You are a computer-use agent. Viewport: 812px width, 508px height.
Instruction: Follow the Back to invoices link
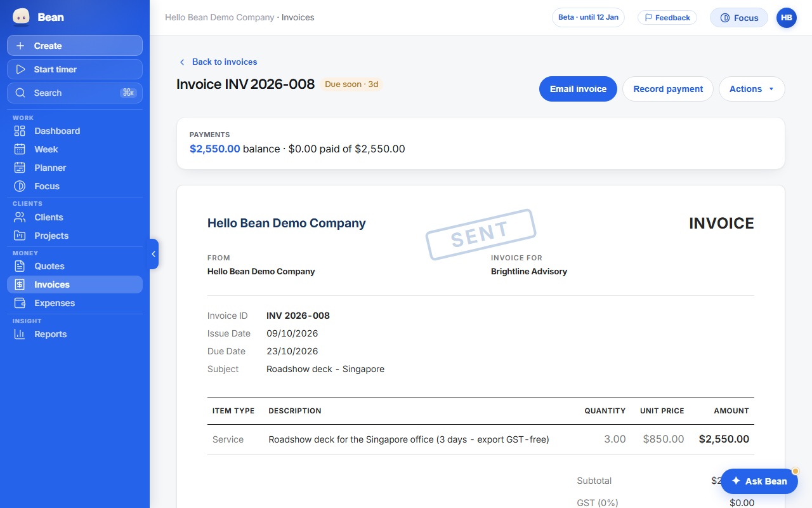pyautogui.click(x=225, y=62)
